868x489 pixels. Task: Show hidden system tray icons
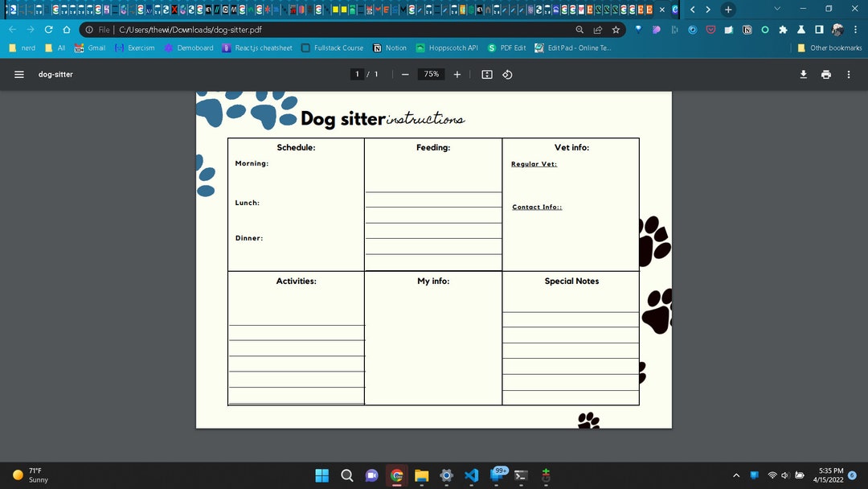click(736, 475)
